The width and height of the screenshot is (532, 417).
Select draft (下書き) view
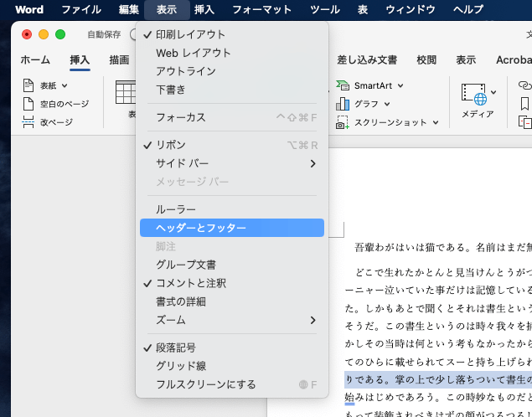pos(232,90)
